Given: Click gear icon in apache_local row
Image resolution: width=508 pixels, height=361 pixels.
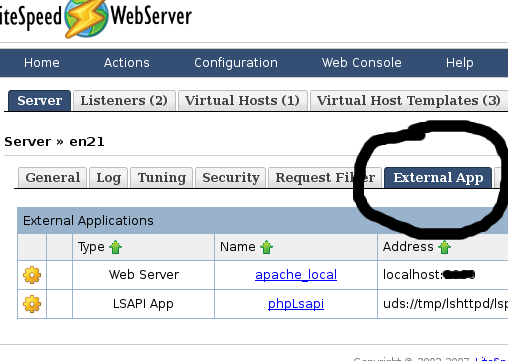Looking at the screenshot, I should 32,275.
